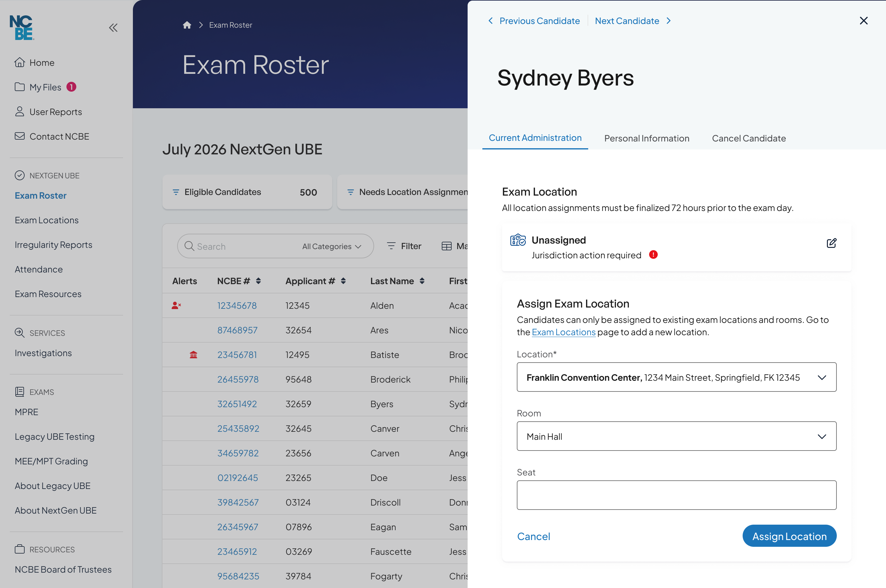Open the Cancel Candidate tab
Screen dimensions: 886x588
[x=749, y=138]
